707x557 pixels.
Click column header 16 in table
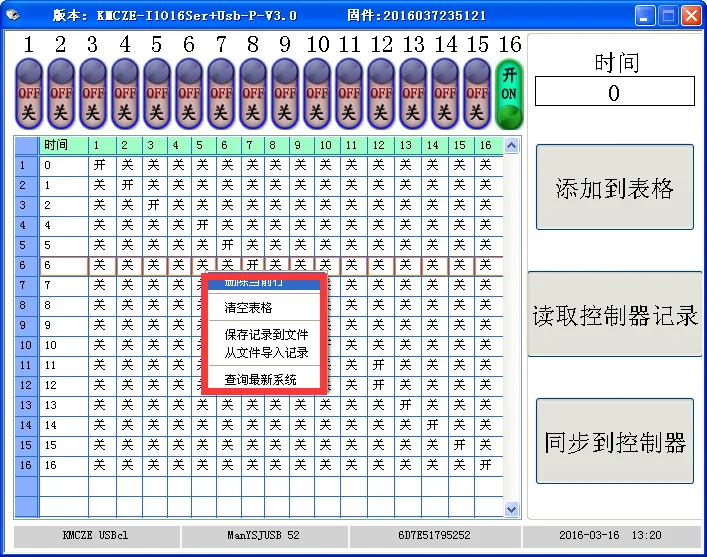tap(489, 146)
